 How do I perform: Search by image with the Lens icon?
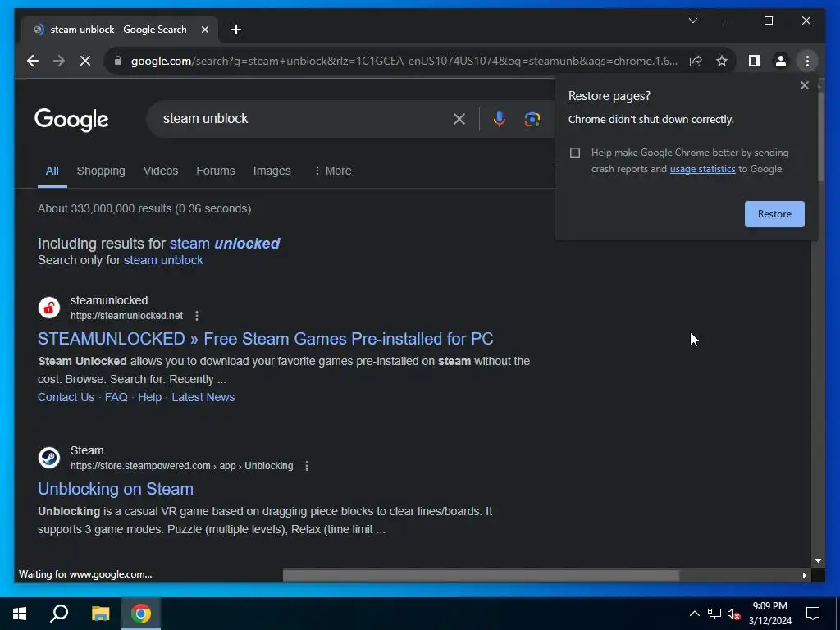532,119
